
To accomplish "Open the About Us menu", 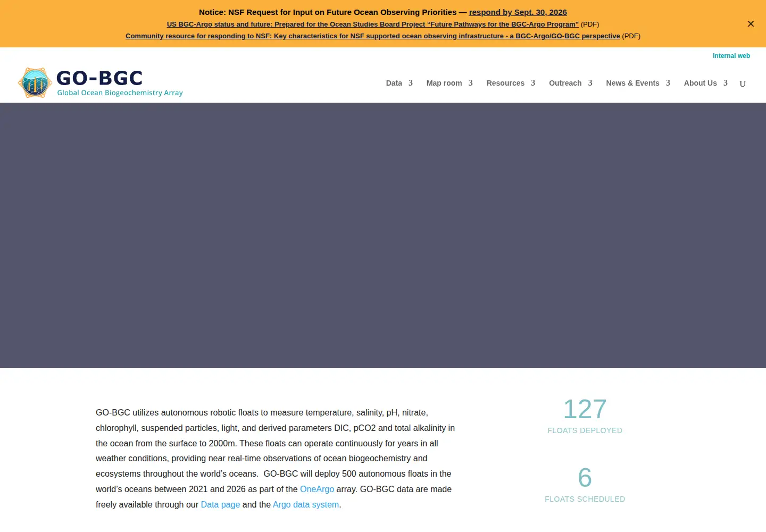I will coord(706,83).
